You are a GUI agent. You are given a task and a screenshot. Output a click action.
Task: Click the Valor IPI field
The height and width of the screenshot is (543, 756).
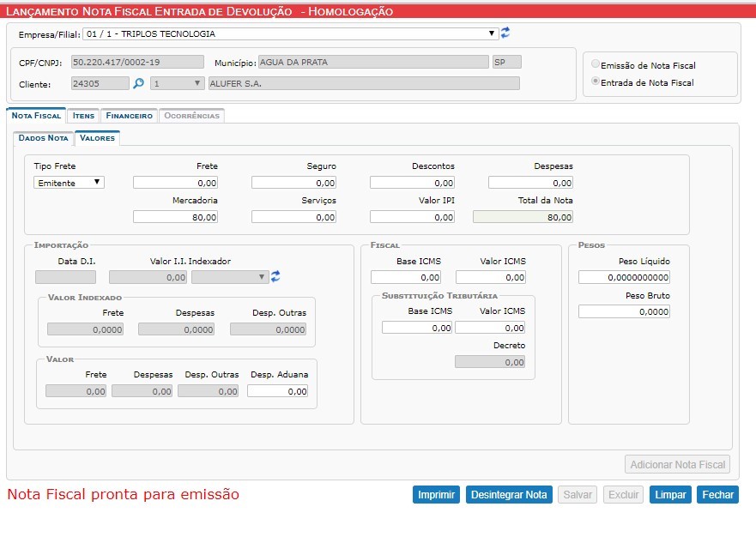412,217
